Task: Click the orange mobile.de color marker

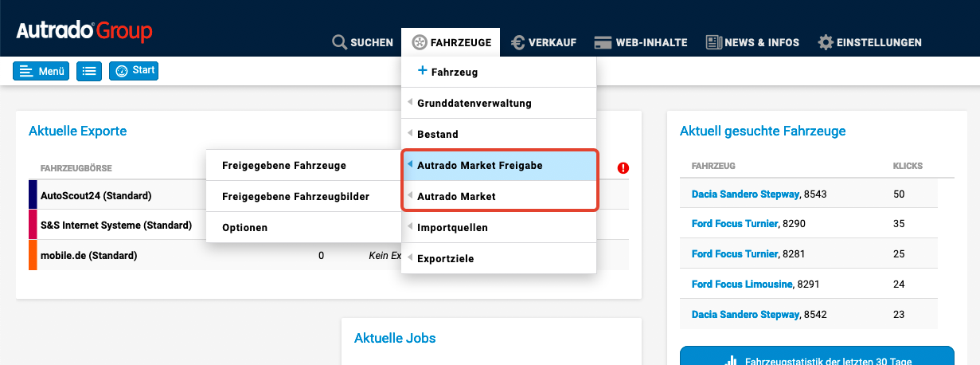Action: (x=33, y=255)
